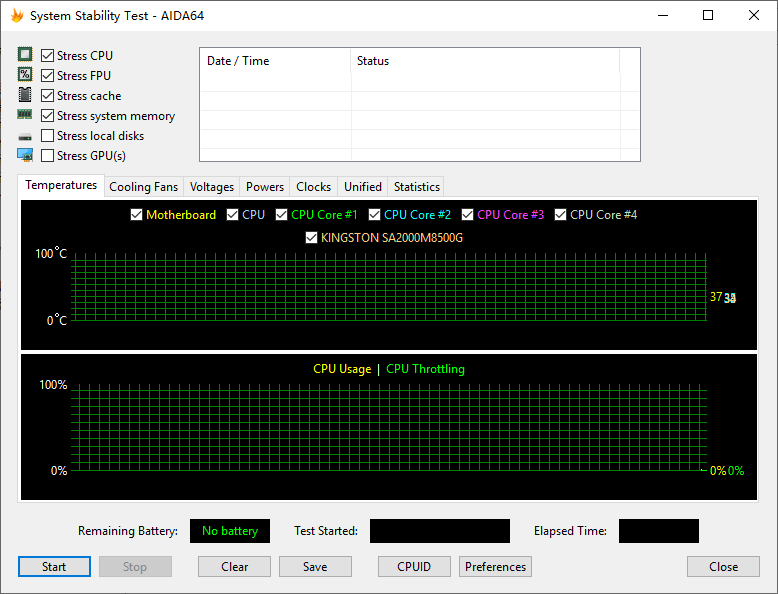Screen dimensions: 778x594
Task: Click the cache chip icon beside Stress cache
Action: pyautogui.click(x=25, y=96)
